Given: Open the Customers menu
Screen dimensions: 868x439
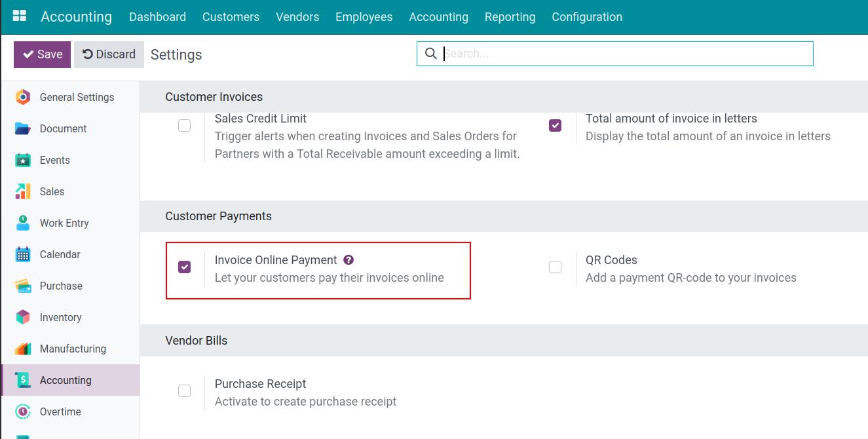Looking at the screenshot, I should (231, 17).
